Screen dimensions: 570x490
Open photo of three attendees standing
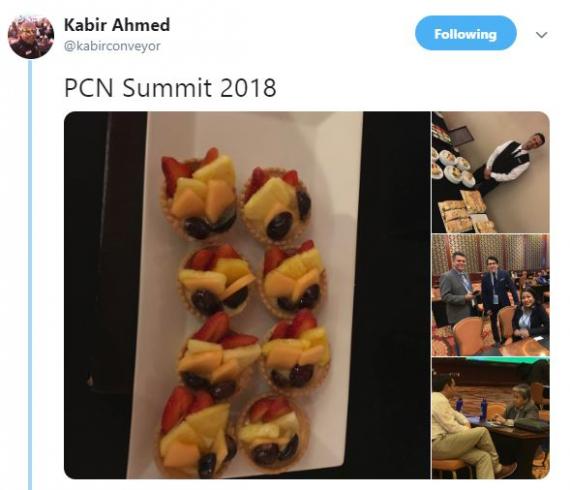tap(491, 295)
